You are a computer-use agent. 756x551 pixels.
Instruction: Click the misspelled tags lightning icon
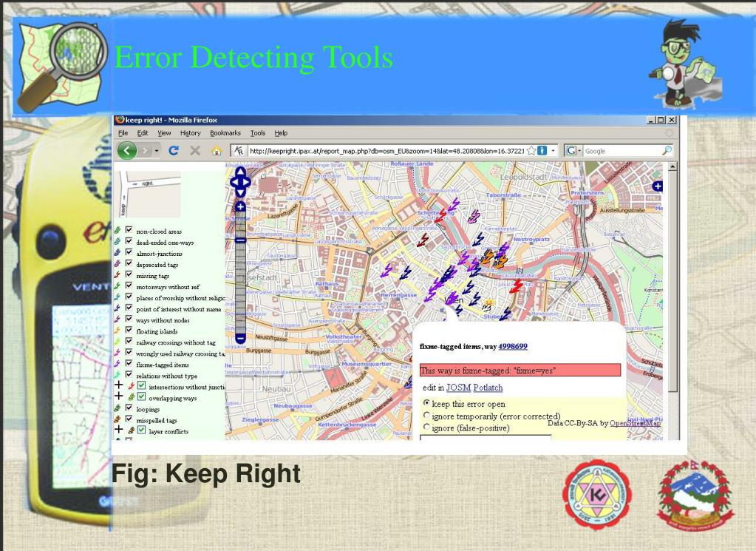tap(118, 419)
